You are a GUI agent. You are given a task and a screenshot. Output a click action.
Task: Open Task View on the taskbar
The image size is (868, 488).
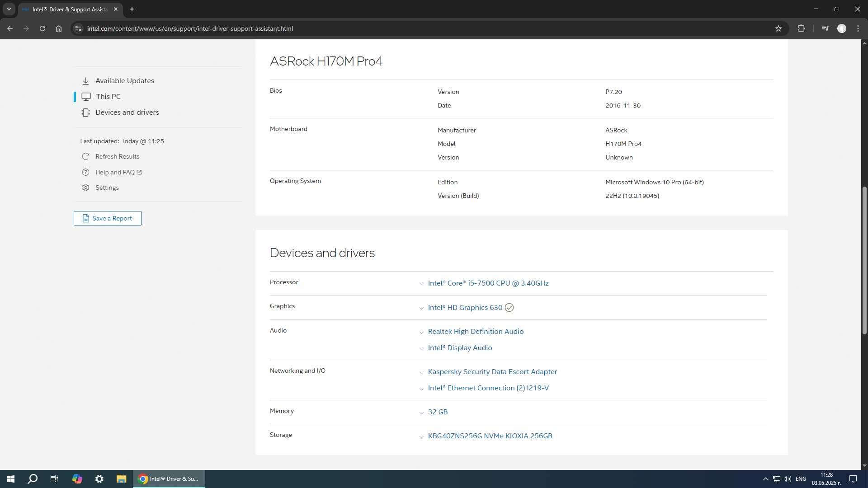pyautogui.click(x=54, y=479)
